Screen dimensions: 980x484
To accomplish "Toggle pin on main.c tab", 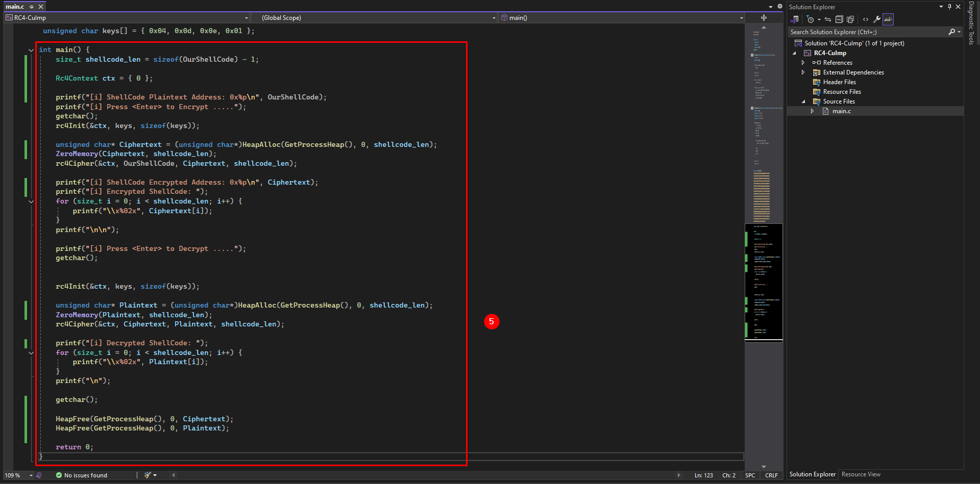I will (32, 7).
